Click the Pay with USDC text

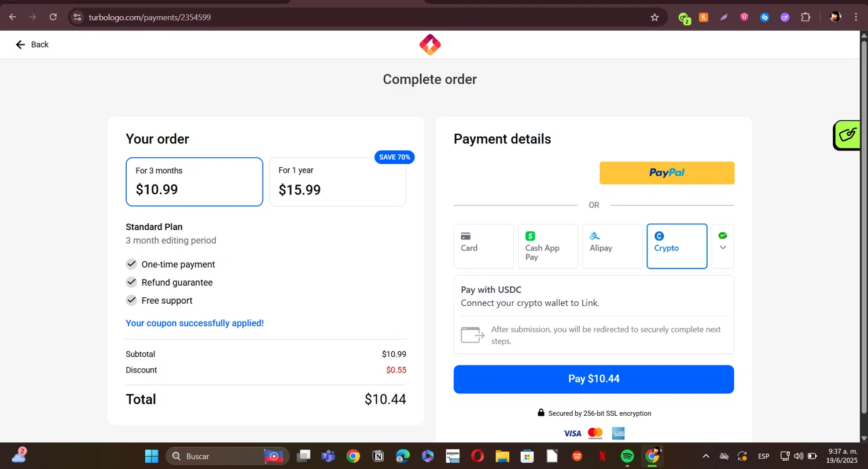pos(491,290)
